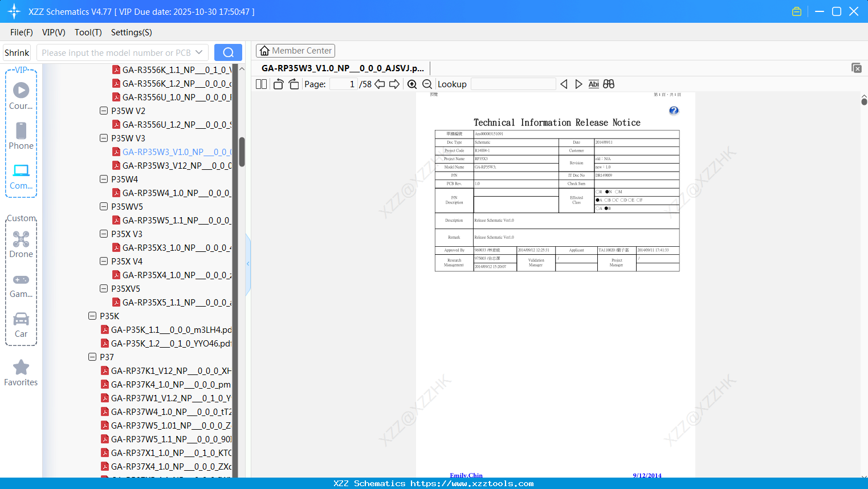Open the File(F) menu

click(22, 32)
